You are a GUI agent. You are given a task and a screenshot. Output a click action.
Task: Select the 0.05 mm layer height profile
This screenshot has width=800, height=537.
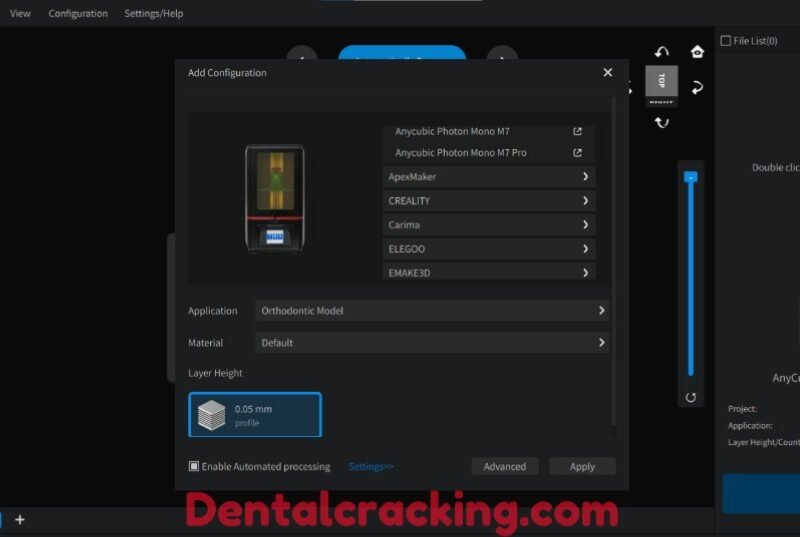click(x=255, y=415)
